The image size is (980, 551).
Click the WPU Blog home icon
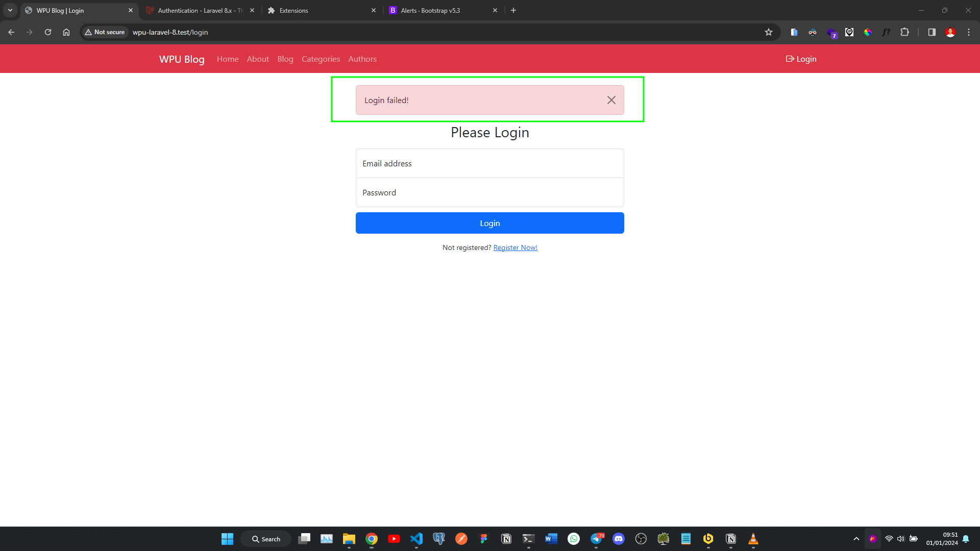tap(182, 59)
